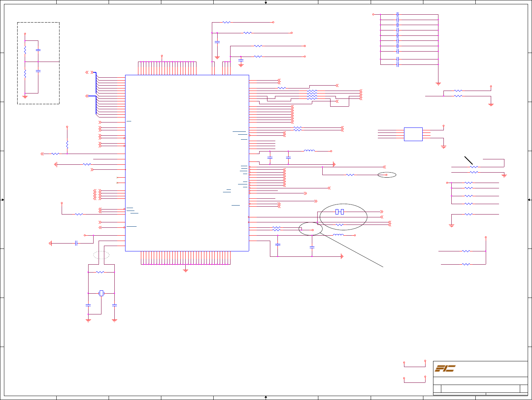Select the topmost capacitor in the decoupling stack
532x400 pixels.
click(398, 14)
